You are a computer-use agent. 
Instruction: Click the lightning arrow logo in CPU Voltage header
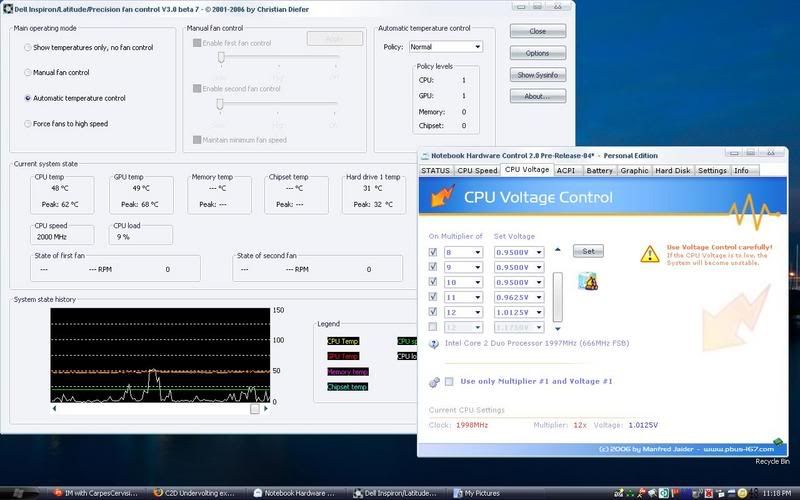442,196
